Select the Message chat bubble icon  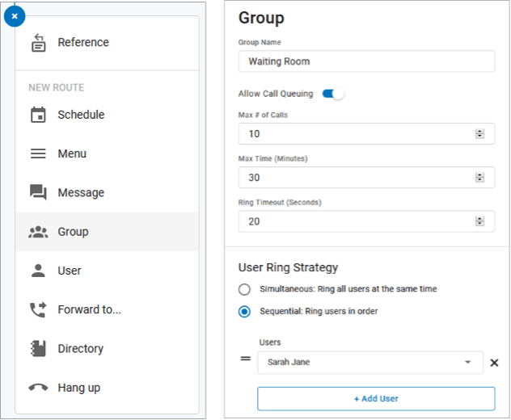coord(38,192)
